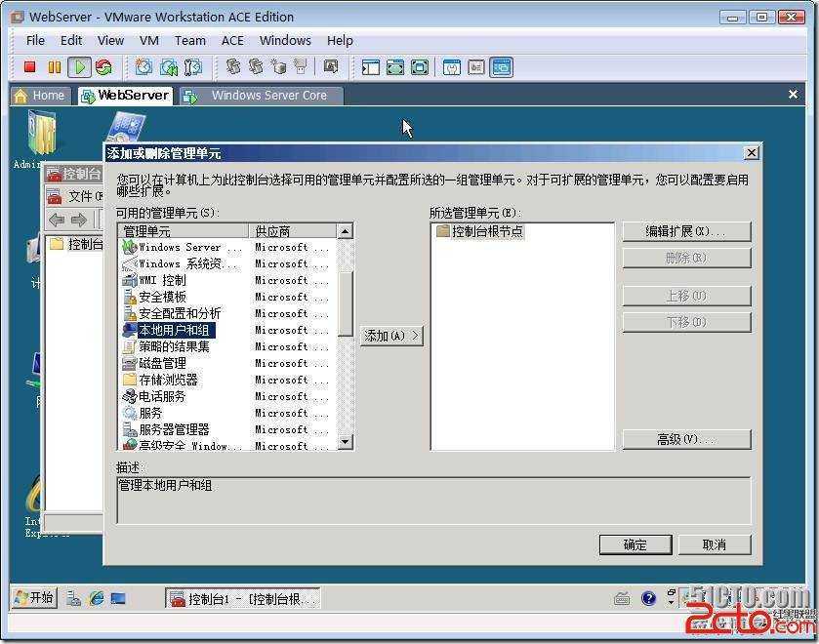The width and height of the screenshot is (819, 644).
Task: Click the Quick Switch toolbar icon
Action: coord(395,67)
